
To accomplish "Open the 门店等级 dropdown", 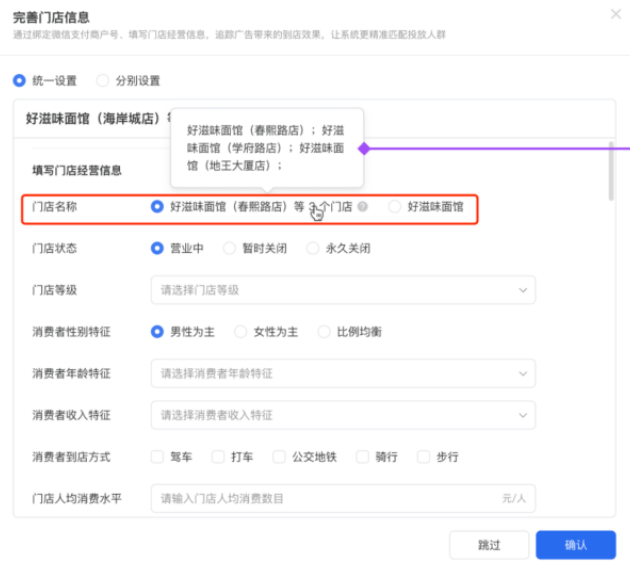I will click(x=342, y=290).
